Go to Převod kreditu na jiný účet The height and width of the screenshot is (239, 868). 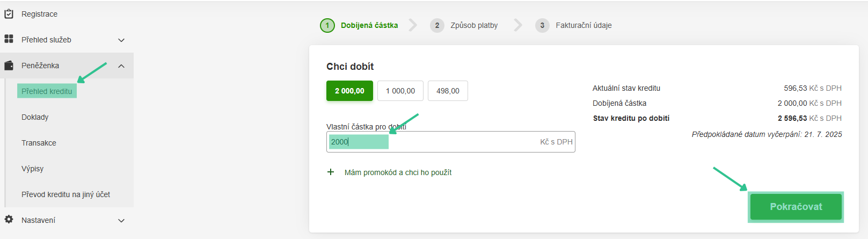tap(65, 194)
